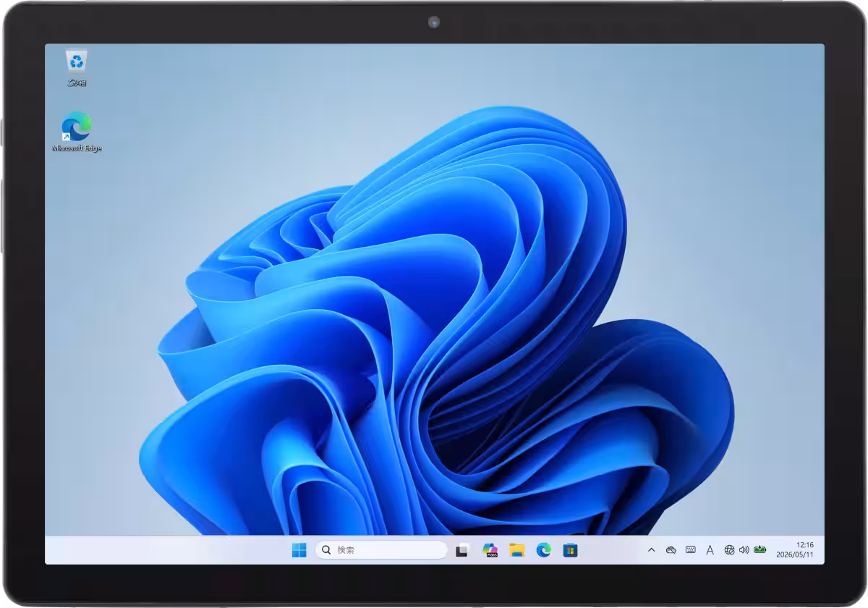Screen dimensions: 868x608
Task: Open Microsoft Store from the taskbar
Action: click(x=571, y=550)
